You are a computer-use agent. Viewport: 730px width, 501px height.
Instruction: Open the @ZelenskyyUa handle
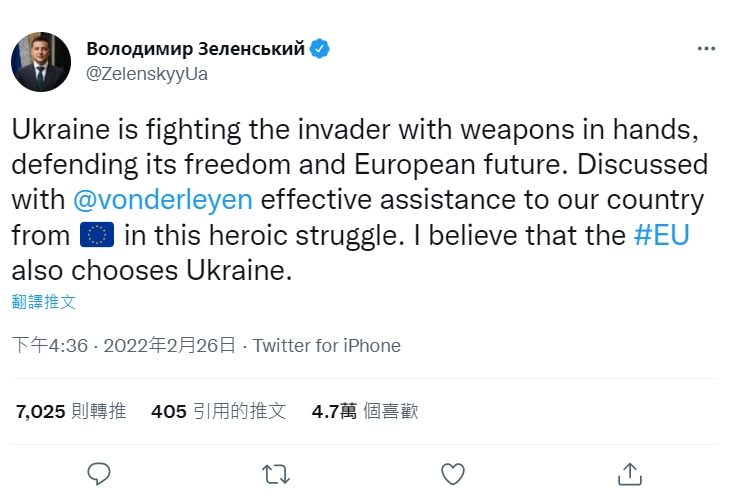pos(147,73)
